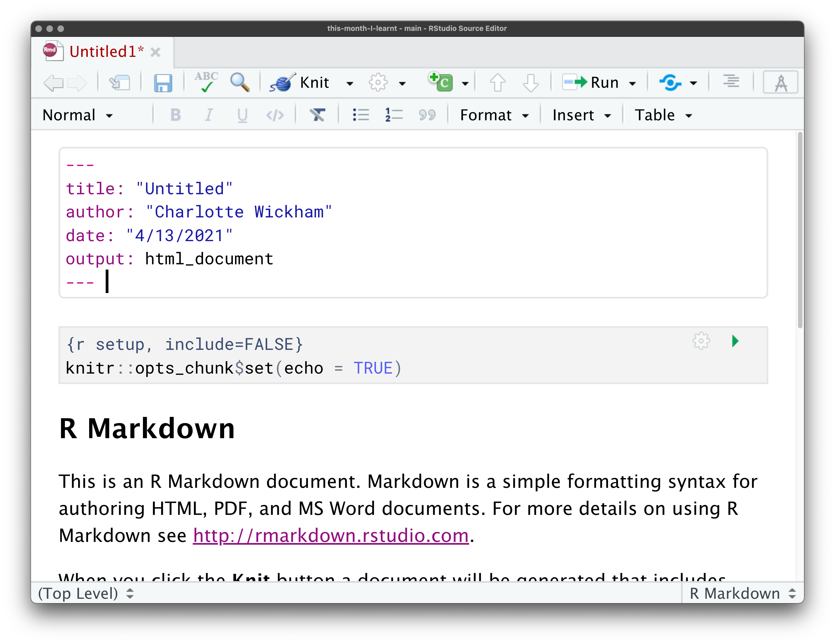835x644 pixels.
Task: Open the Knit options dropdown arrow
Action: click(349, 83)
